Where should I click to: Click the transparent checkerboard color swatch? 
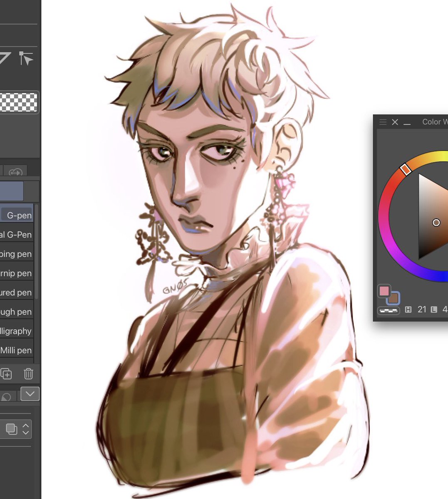(x=19, y=102)
